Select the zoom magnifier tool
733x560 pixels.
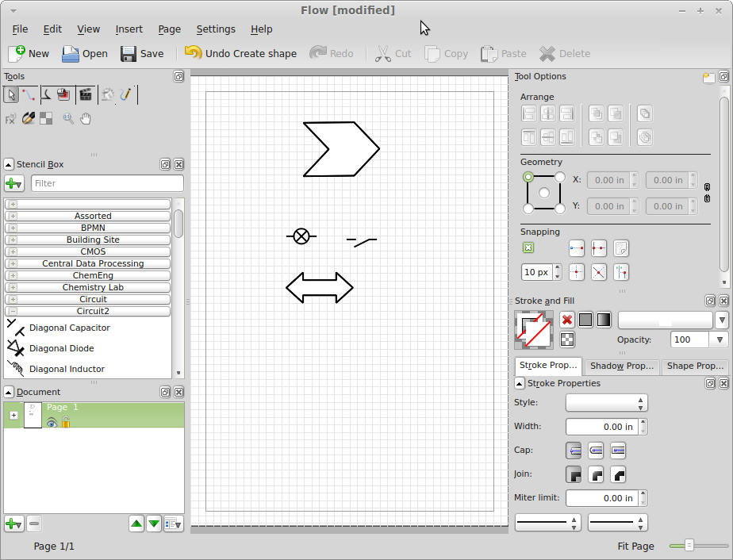pos(68,118)
